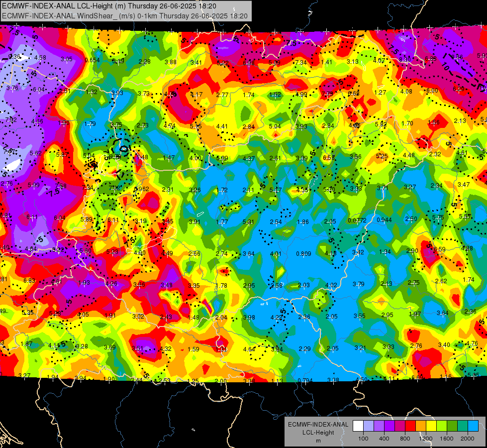This screenshot has height=448, width=487.
Task: Click the wind shear value 4.02
Action: (x=331, y=285)
